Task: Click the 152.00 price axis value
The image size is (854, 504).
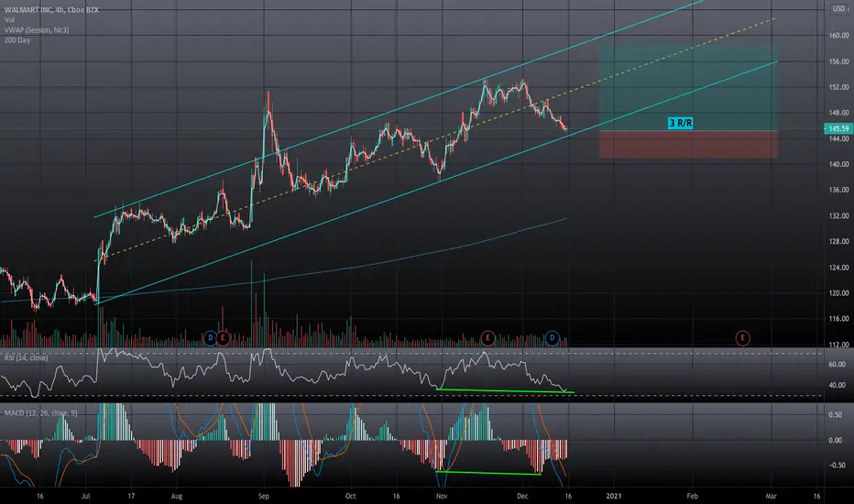Action: click(838, 87)
